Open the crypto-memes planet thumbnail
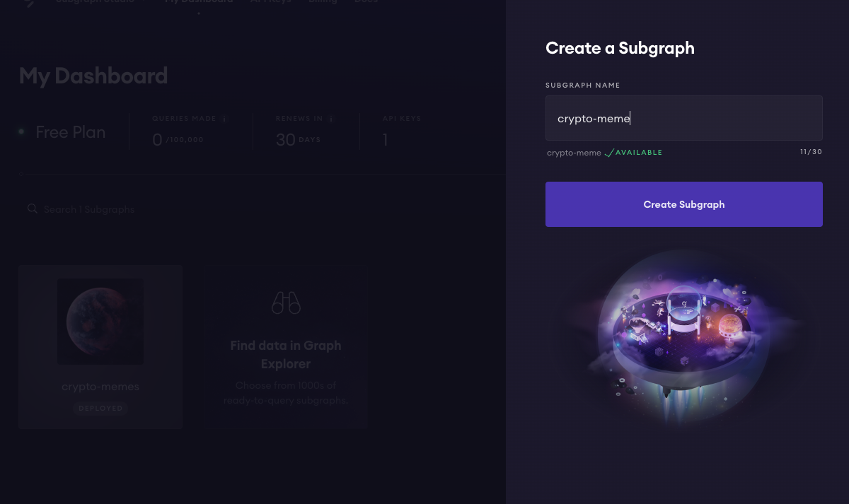This screenshot has width=849, height=504. tap(100, 321)
